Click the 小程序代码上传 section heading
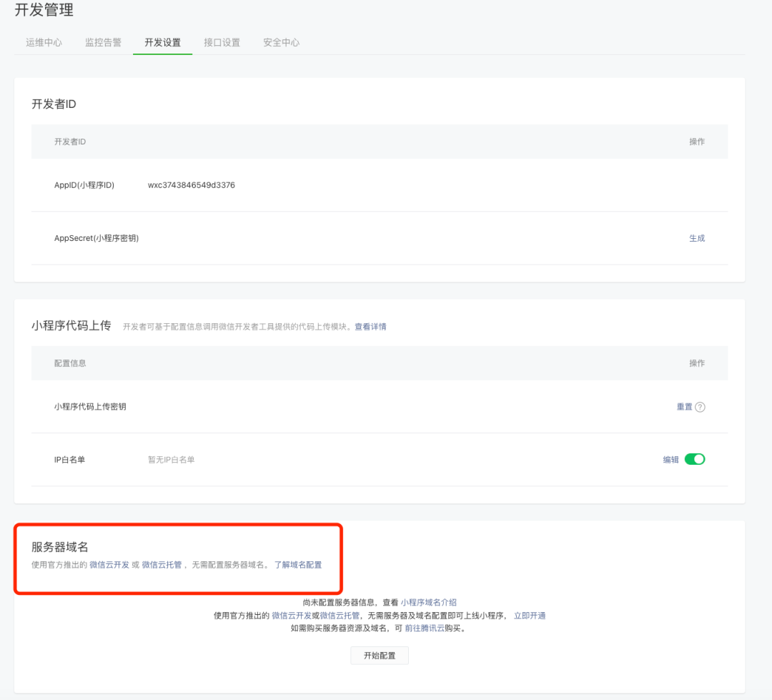This screenshot has width=772, height=700. tap(71, 325)
